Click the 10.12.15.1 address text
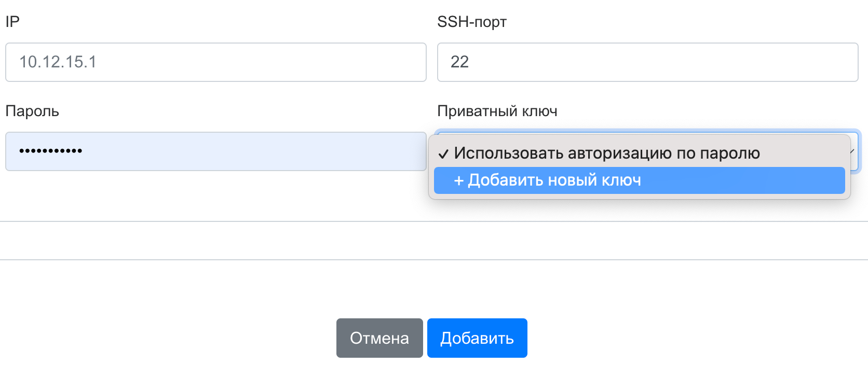Screen dimensions: 868x365 pyautogui.click(x=58, y=62)
